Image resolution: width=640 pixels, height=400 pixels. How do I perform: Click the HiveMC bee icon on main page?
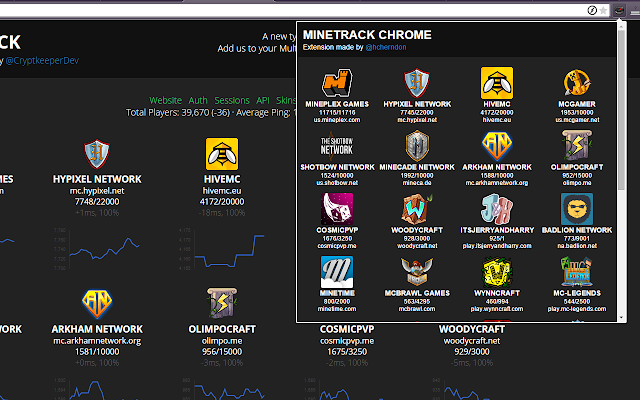(222, 154)
